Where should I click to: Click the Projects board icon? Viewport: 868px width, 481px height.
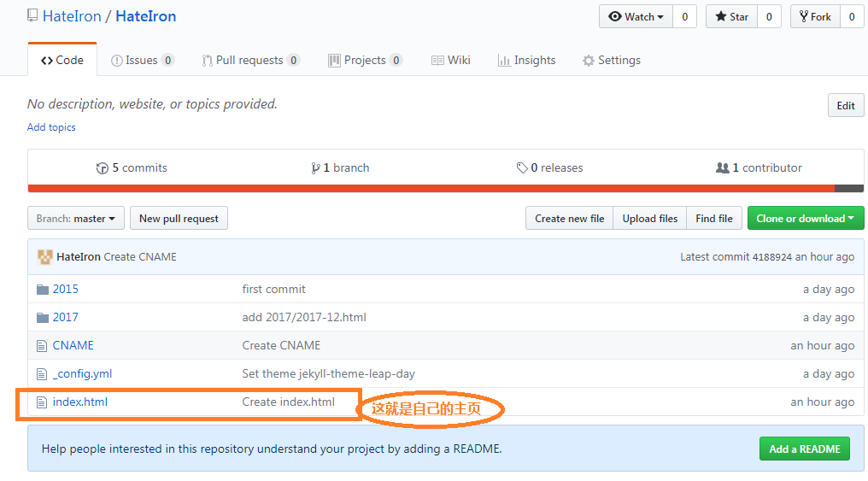(x=334, y=61)
